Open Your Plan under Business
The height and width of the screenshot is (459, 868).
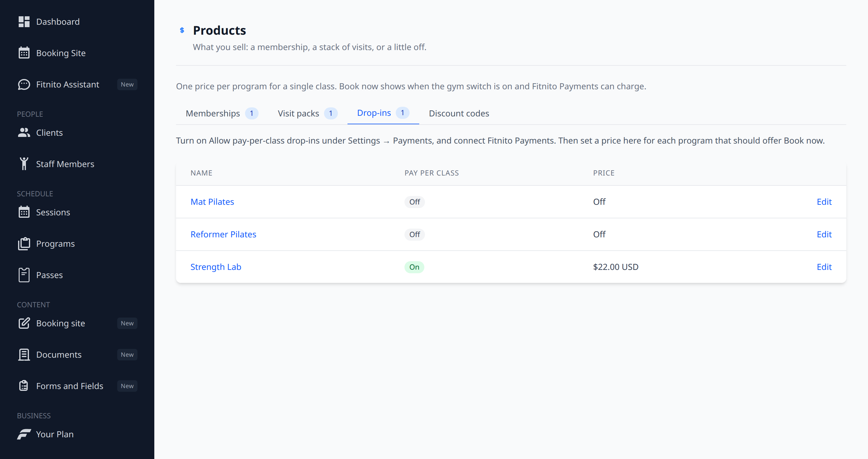(77, 434)
